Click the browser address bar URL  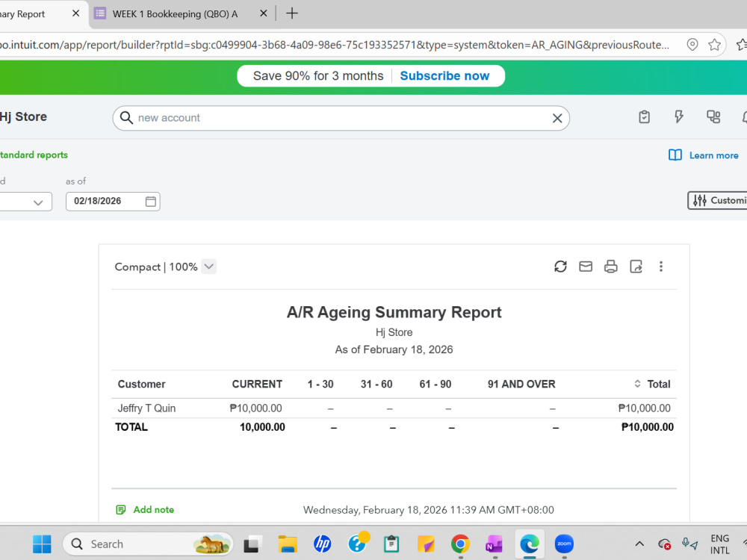coord(335,45)
